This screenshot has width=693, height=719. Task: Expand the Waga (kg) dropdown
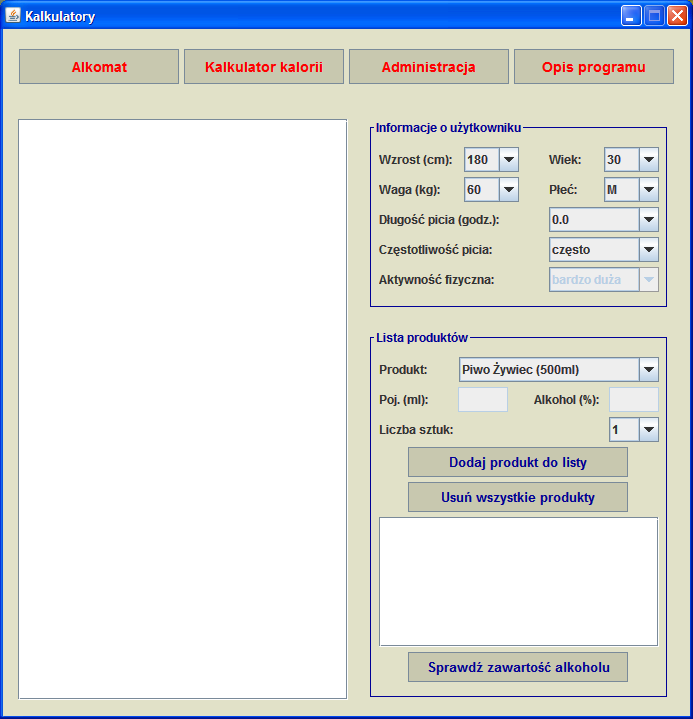(509, 189)
